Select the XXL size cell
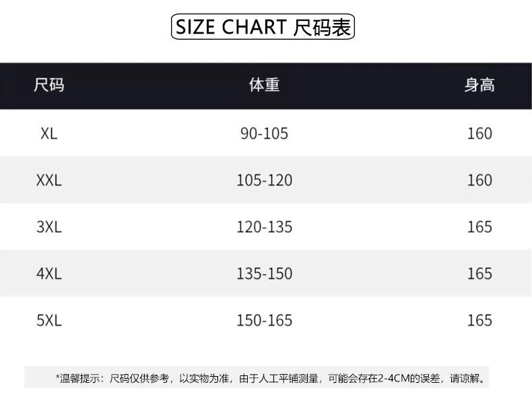Screen dimensions: 532x407 pyautogui.click(x=49, y=180)
